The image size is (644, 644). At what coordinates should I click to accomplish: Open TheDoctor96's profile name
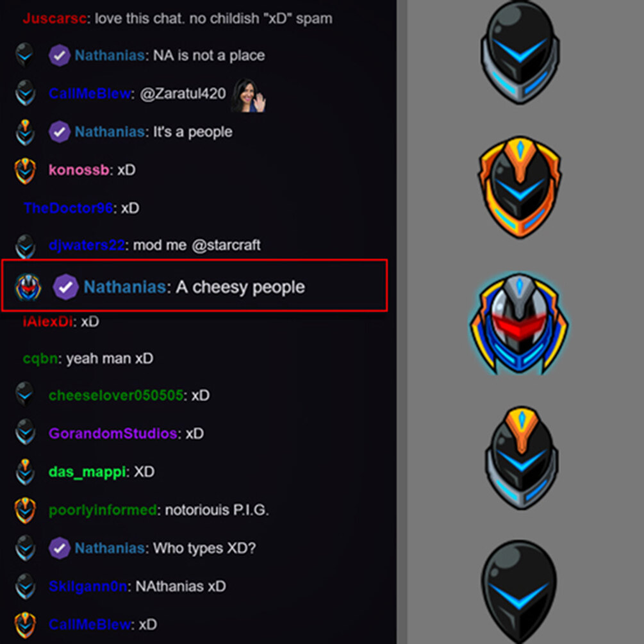coord(68,208)
